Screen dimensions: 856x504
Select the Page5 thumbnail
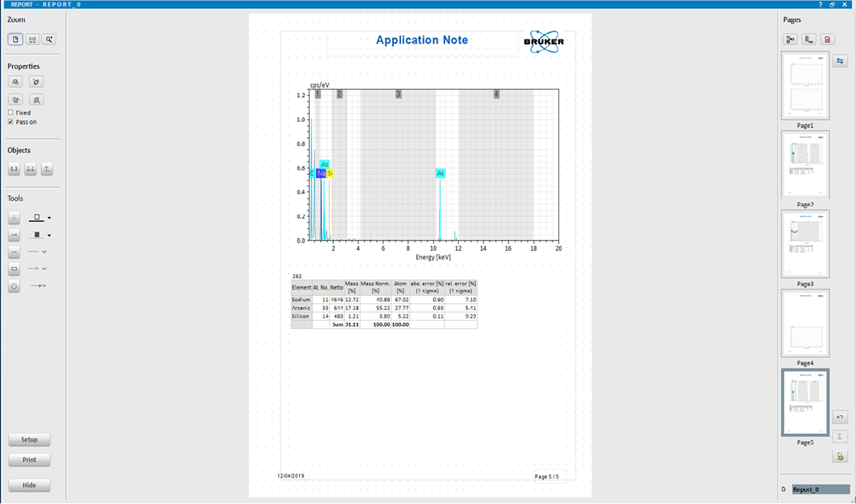pyautogui.click(x=805, y=402)
